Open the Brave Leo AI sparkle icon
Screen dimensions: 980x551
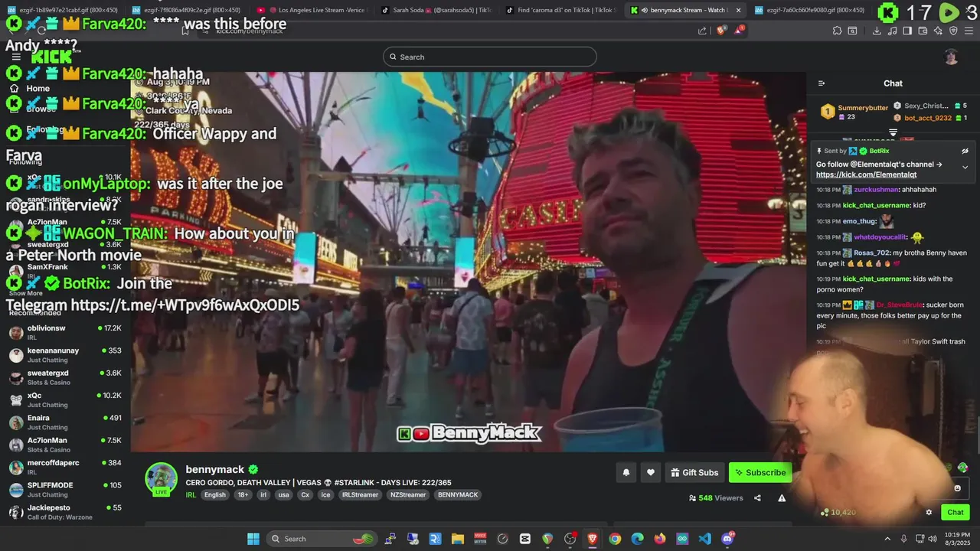click(938, 31)
